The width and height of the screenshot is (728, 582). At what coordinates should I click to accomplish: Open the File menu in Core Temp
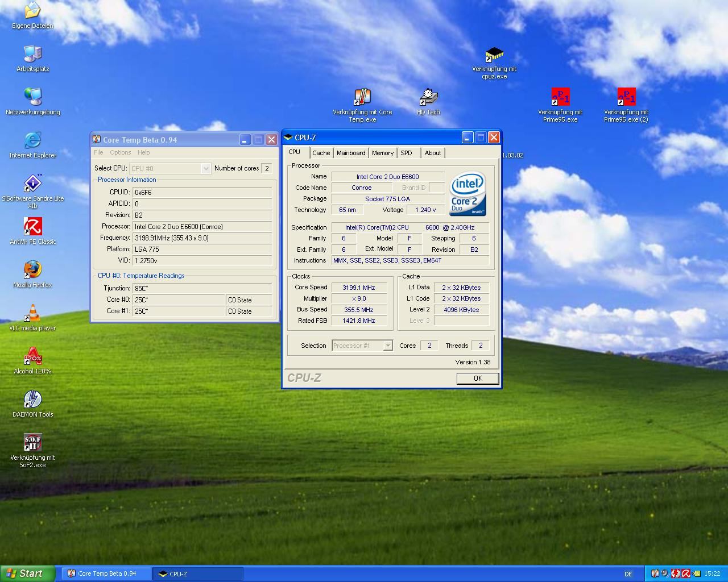point(98,152)
